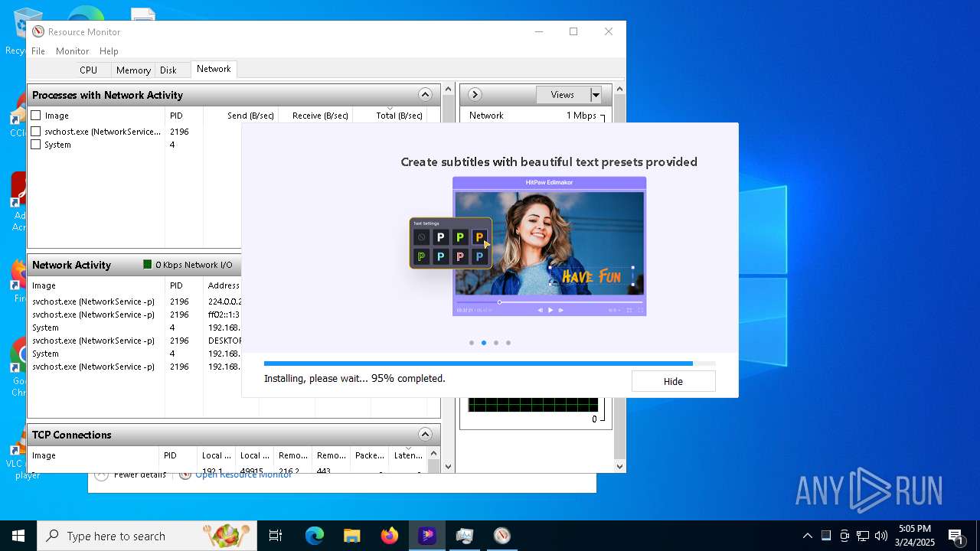
Task: Select the fourth slide indicator dot
Action: point(508,343)
